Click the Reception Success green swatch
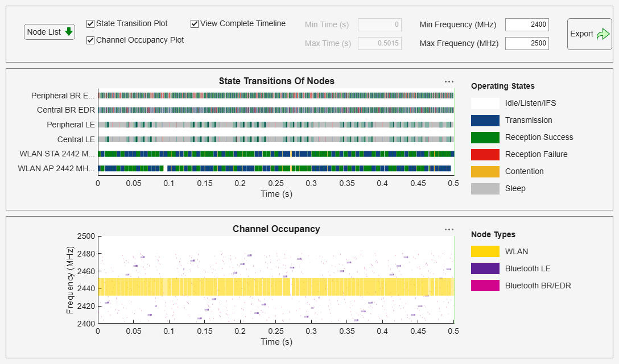Image resolution: width=619 pixels, height=364 pixels. click(x=485, y=138)
